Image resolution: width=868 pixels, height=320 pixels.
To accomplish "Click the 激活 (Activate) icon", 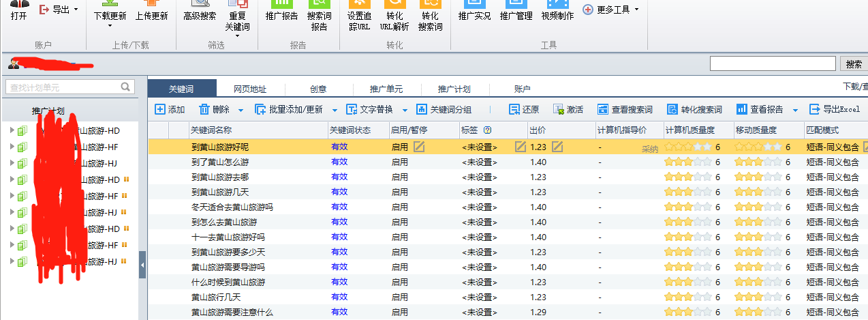I will tap(559, 110).
